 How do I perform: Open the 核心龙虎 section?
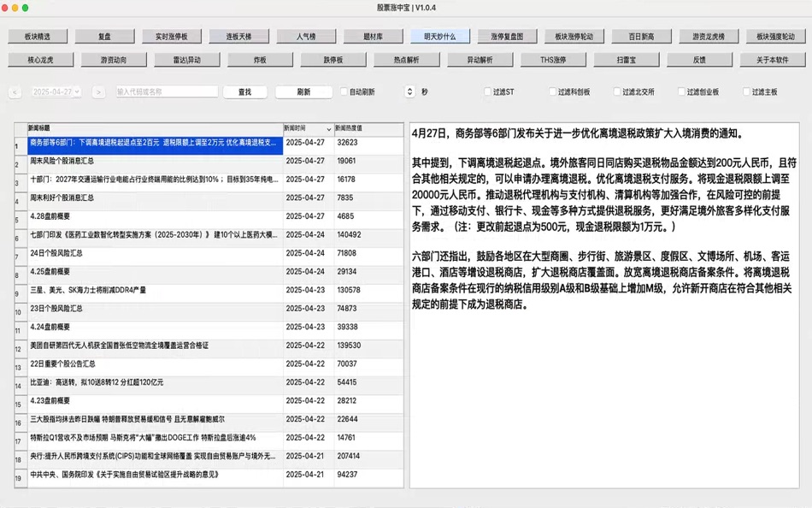[x=40, y=59]
